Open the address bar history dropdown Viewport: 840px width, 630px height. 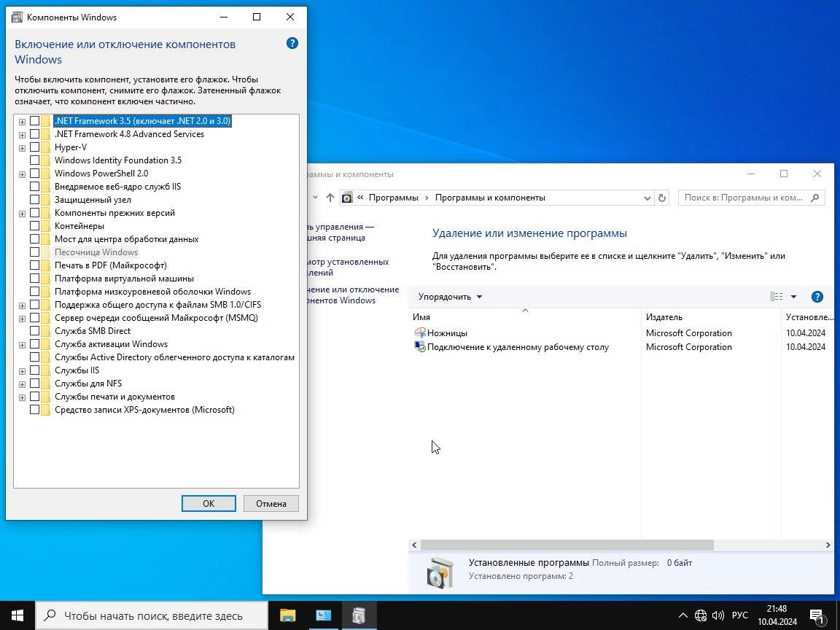click(647, 198)
